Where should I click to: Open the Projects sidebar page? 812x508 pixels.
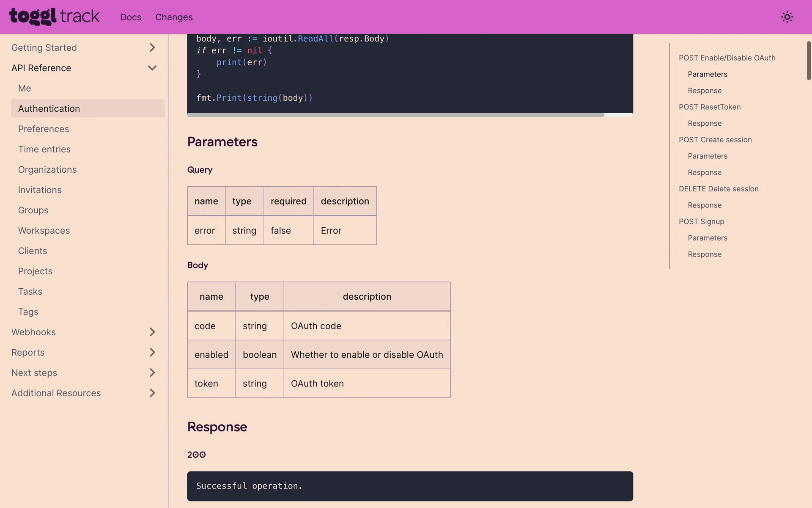click(35, 271)
